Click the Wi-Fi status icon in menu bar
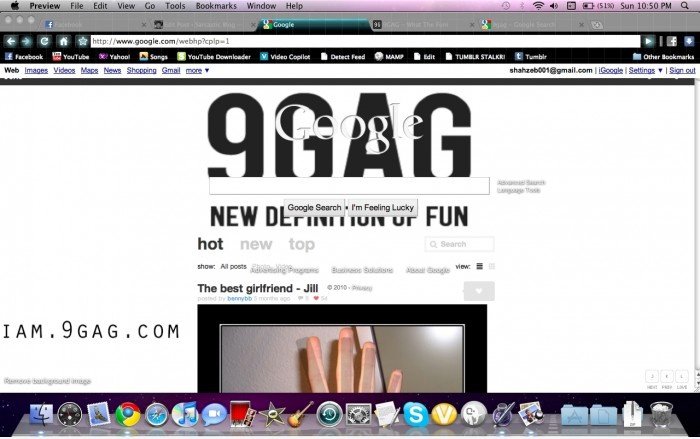This screenshot has height=439, width=700. [538, 6]
